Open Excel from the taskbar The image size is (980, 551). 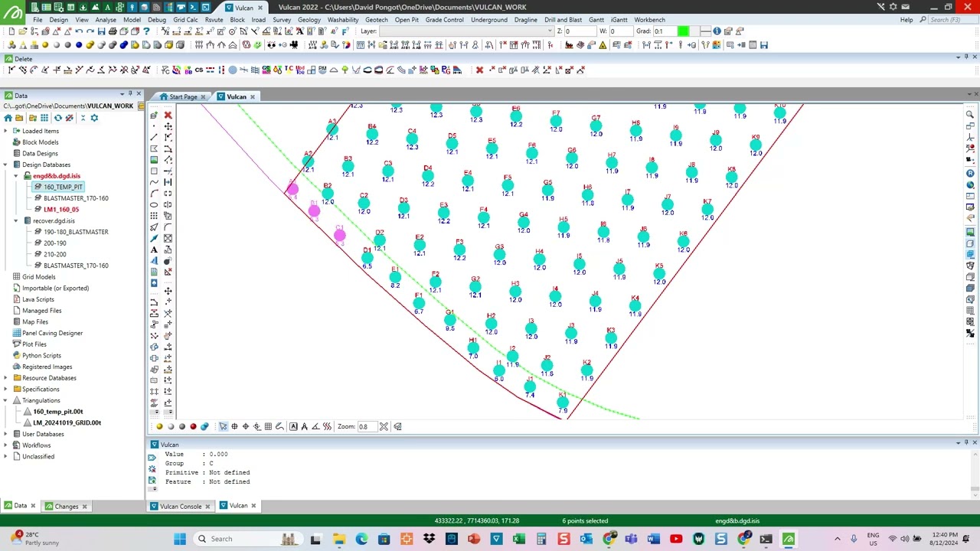click(x=518, y=539)
